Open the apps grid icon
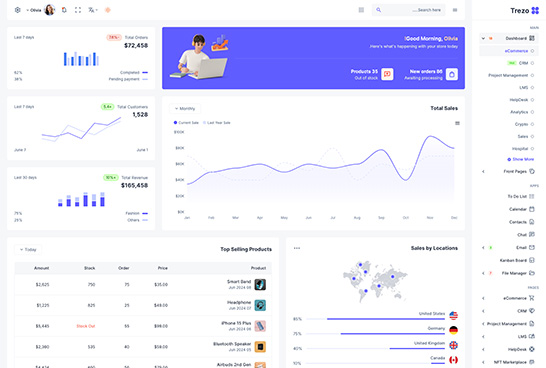Screen dimensions: 546x368 [x=361, y=10]
